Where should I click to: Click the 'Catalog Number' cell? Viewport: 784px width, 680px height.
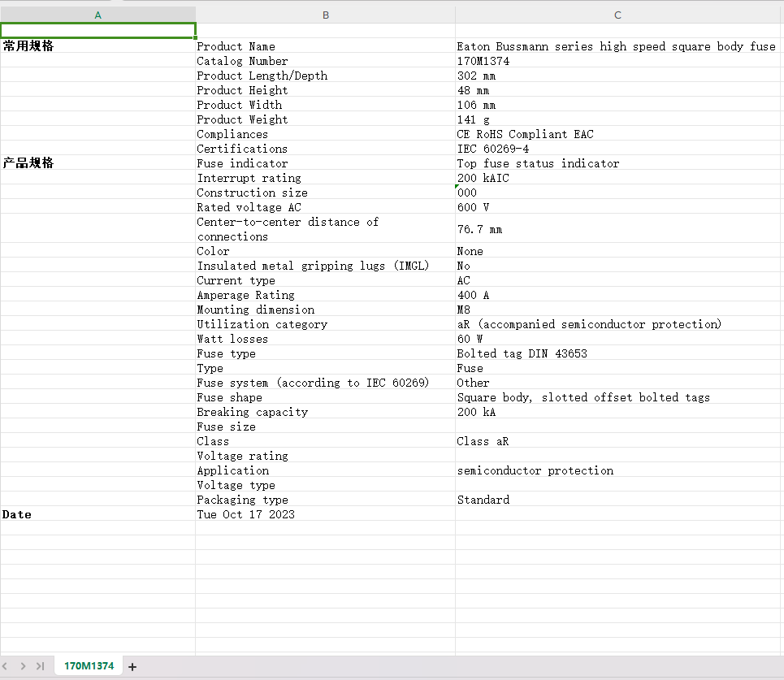[326, 60]
